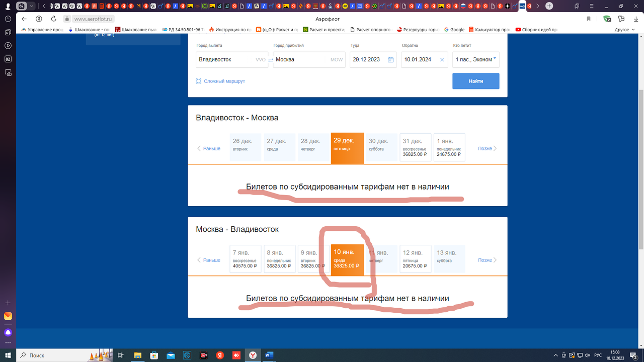Screen dimensions: 644x362
Task: Select 9 янв. вторник return date
Action: click(x=313, y=259)
